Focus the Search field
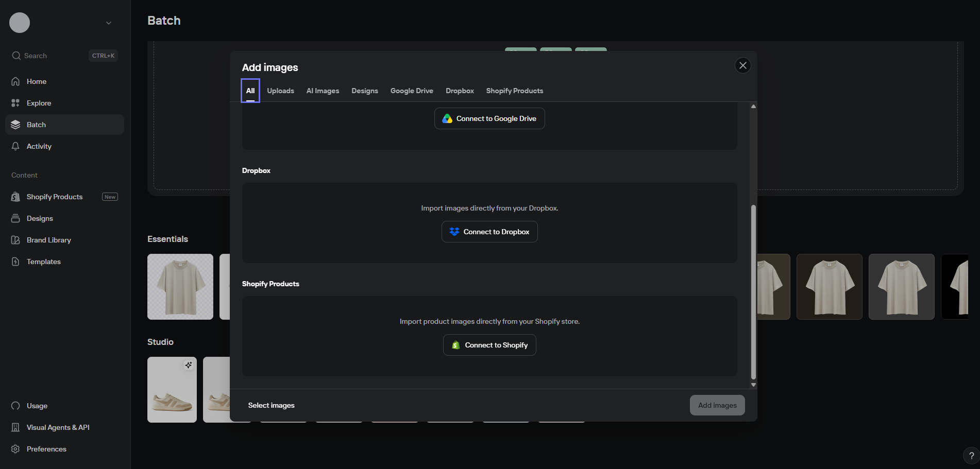 (x=64, y=56)
